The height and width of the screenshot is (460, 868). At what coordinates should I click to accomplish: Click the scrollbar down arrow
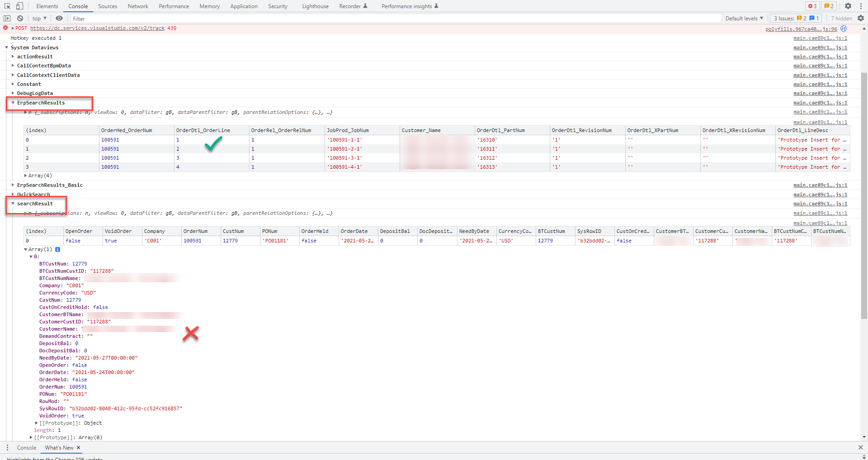coord(864,437)
